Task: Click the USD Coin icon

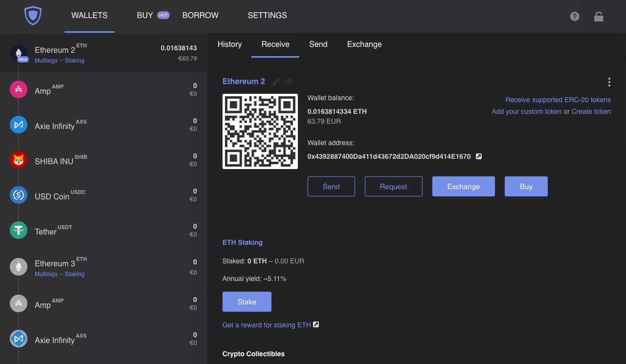Action: coord(19,195)
